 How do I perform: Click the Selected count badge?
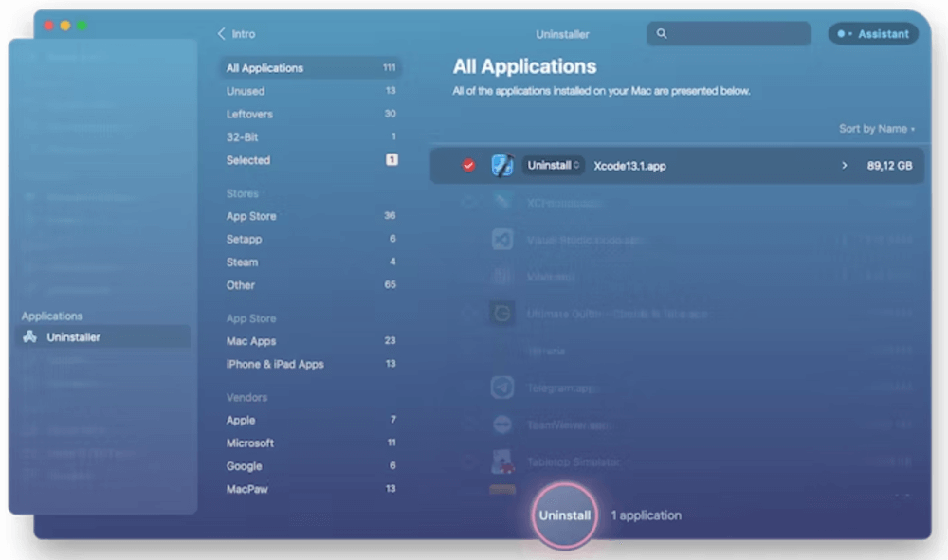click(392, 159)
